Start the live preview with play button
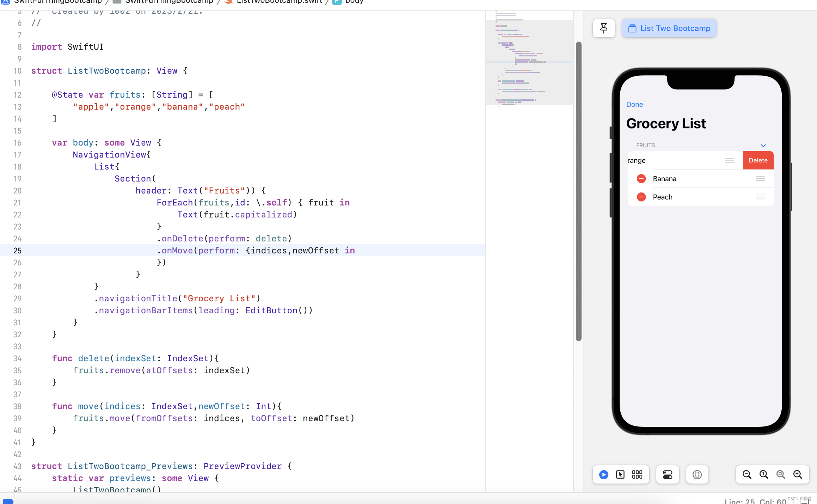Viewport: 817px width, 504px height. click(x=603, y=475)
